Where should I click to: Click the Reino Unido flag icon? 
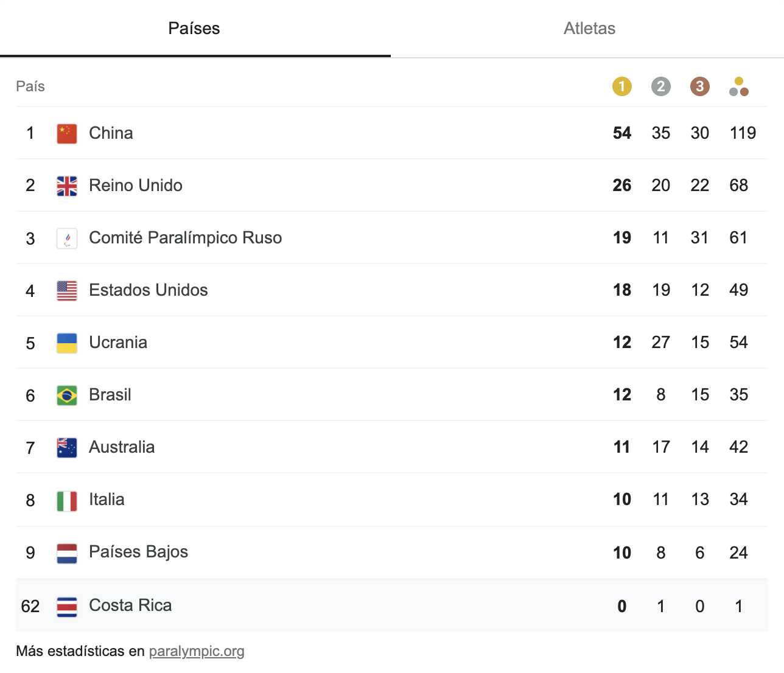[67, 186]
